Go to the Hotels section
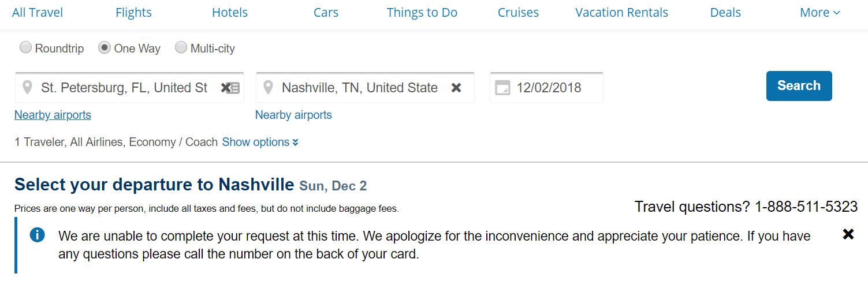868x281 pixels. 230,13
